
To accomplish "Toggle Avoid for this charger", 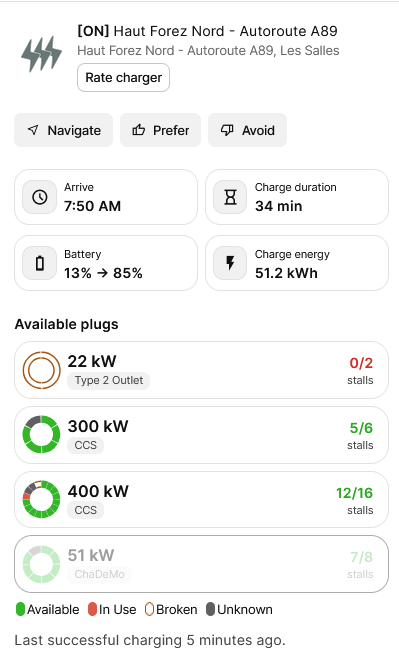I will coord(248,130).
